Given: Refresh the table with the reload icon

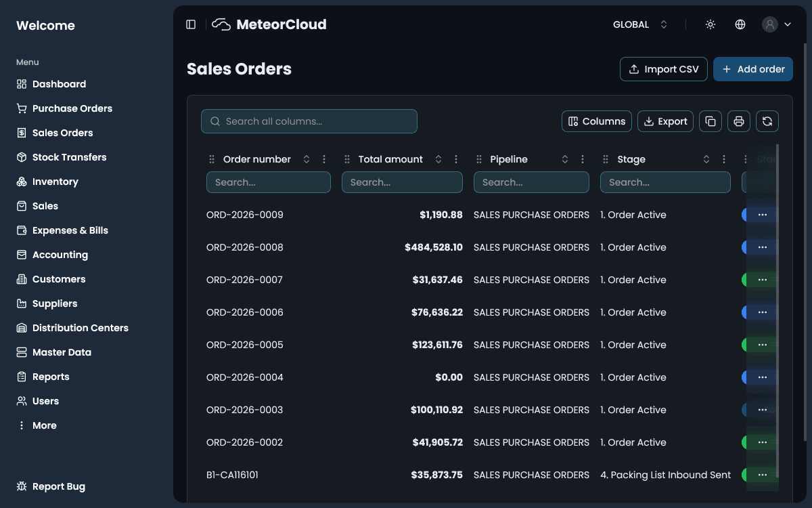Looking at the screenshot, I should (x=767, y=121).
